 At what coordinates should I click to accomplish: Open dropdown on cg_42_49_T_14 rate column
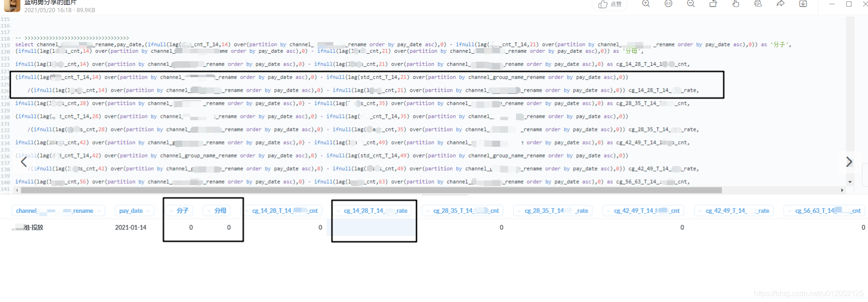coord(700,211)
